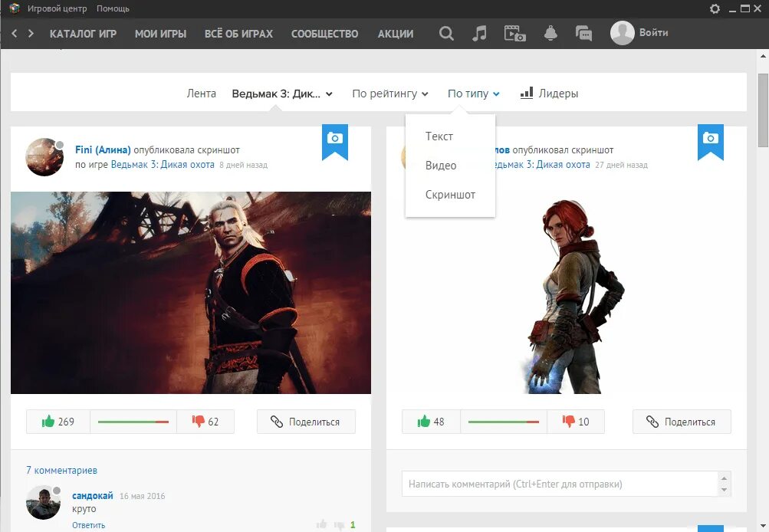
Task: Share Fini's screenshot via Поделиться
Action: [x=306, y=422]
